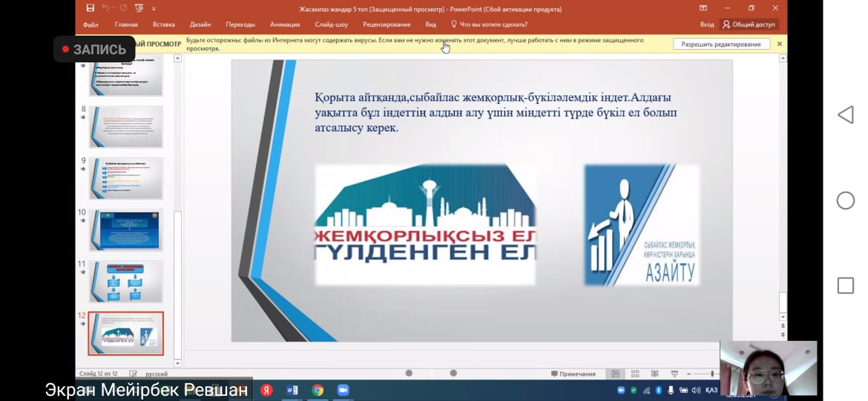
Task: Switch to slide sorter view icon
Action: (634, 374)
